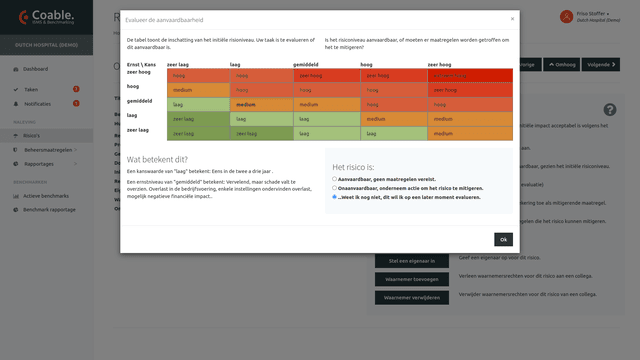Screen dimensions: 640x360
Task: Close the Evalueer de aanvaardbaarheid dialog
Action: [x=512, y=19]
